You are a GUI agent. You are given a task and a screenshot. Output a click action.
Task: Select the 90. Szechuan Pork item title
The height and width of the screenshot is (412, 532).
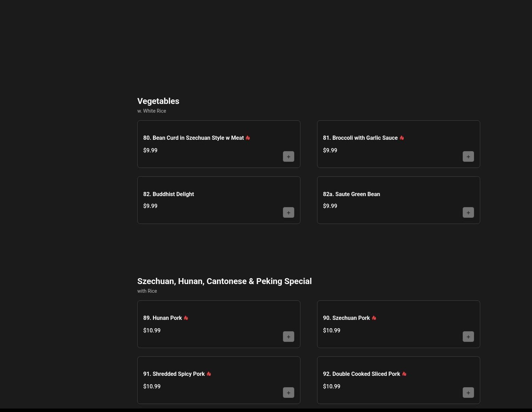(346, 318)
